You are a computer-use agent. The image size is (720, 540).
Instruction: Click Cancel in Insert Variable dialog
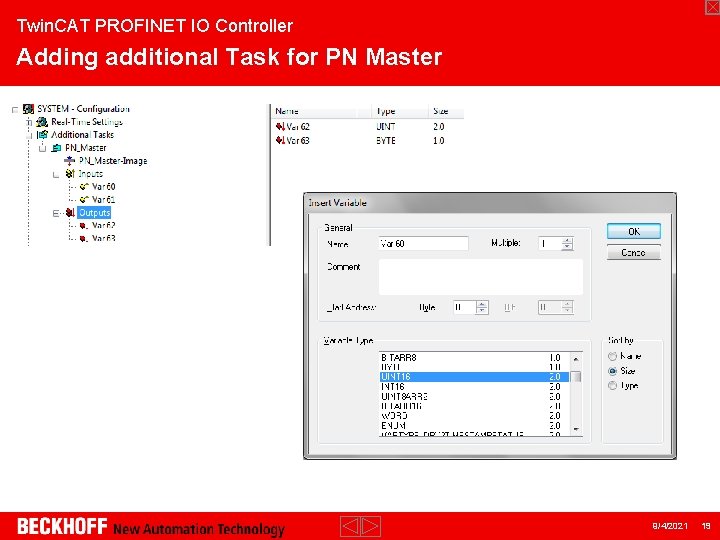[634, 253]
